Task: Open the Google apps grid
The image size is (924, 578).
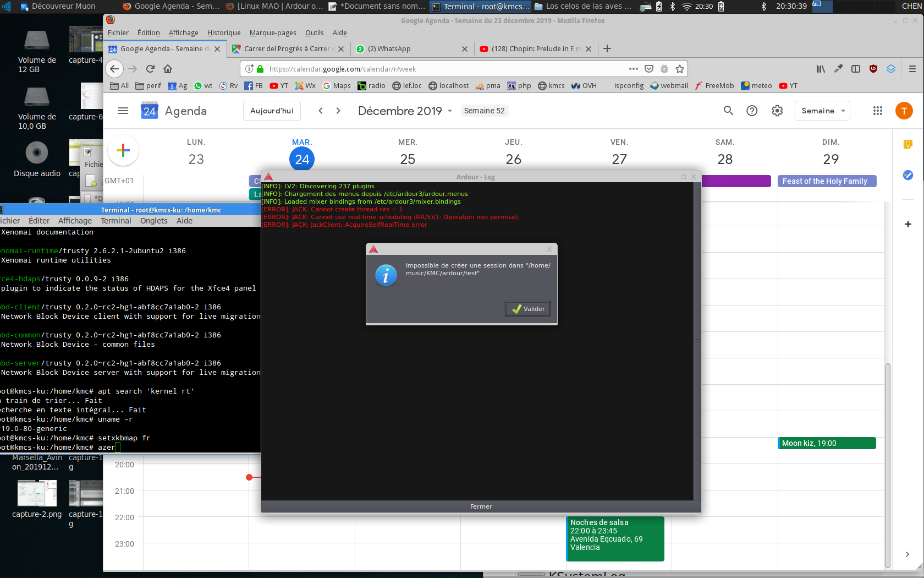Action: (878, 111)
